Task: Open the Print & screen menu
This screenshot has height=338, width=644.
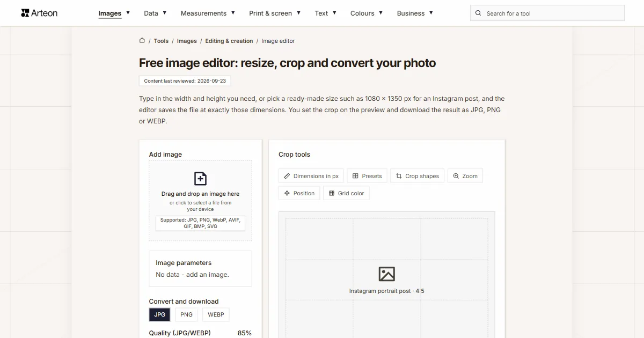Action: tap(270, 13)
